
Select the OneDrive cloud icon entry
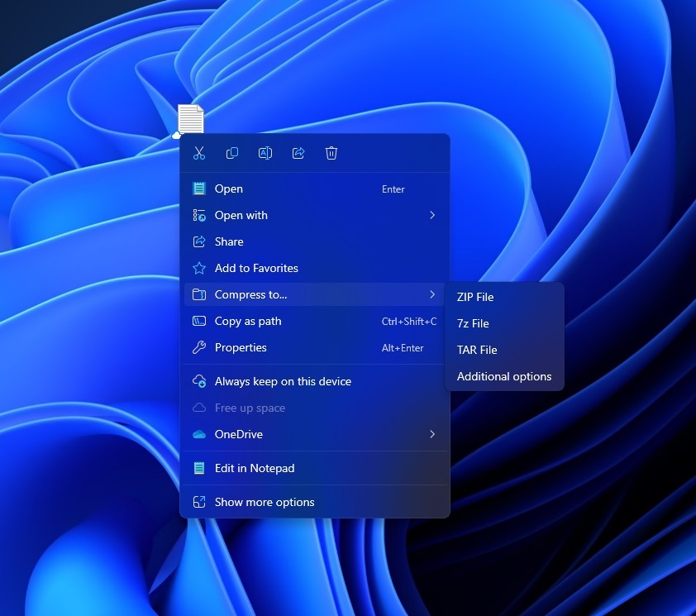198,434
